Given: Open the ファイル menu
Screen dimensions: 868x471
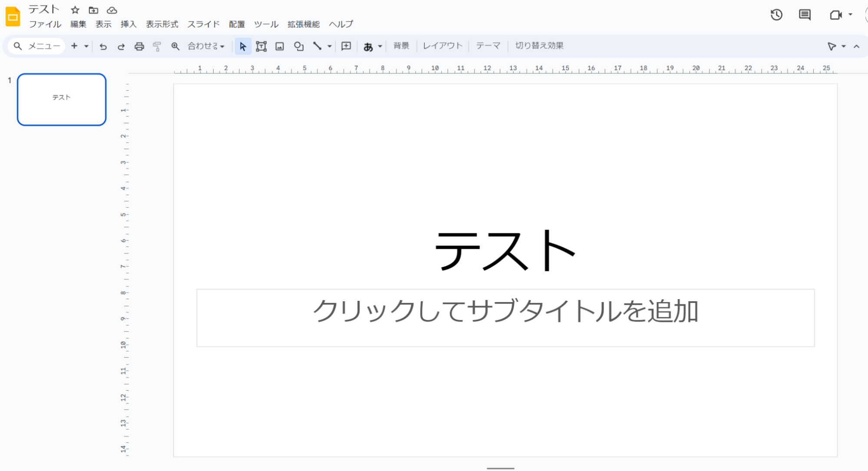Looking at the screenshot, I should pos(45,24).
